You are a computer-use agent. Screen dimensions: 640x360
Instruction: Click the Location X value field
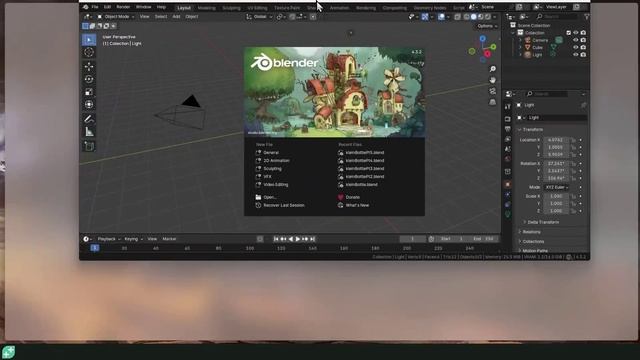(x=556, y=140)
